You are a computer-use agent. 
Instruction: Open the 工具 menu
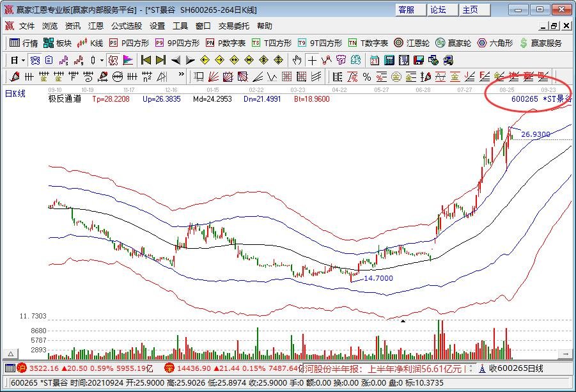coord(180,26)
